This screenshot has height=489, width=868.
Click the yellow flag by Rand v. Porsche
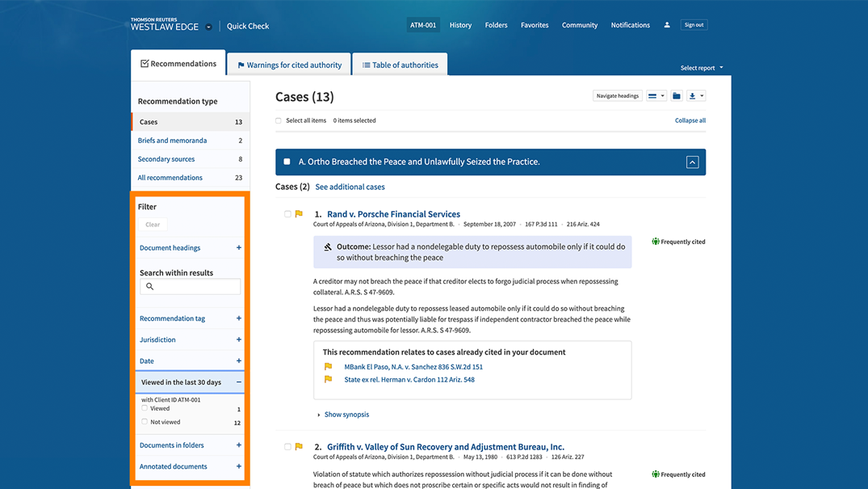click(x=299, y=214)
